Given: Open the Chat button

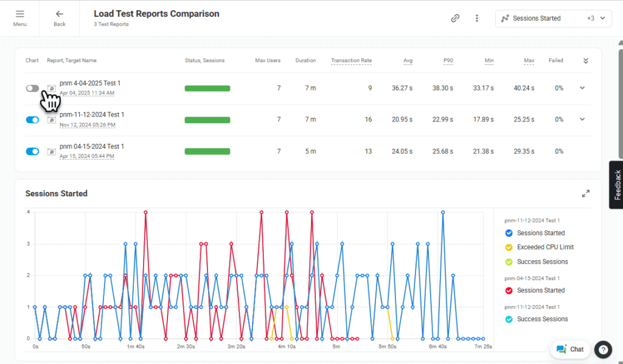Looking at the screenshot, I should click(x=570, y=349).
